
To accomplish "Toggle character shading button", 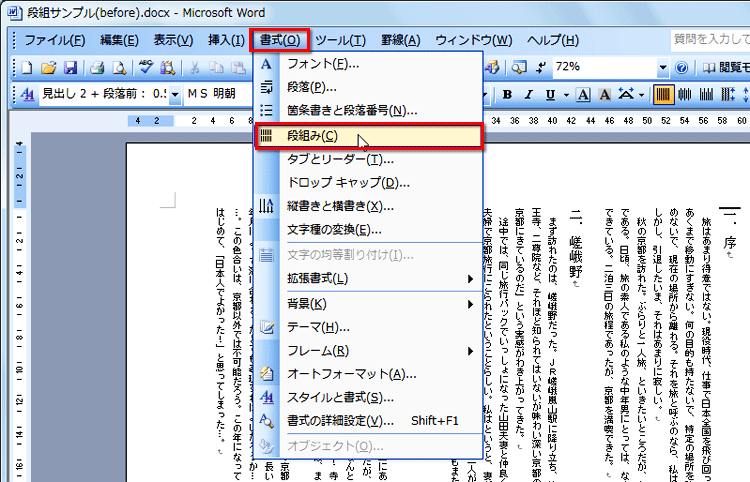I will pyautogui.click(x=605, y=95).
